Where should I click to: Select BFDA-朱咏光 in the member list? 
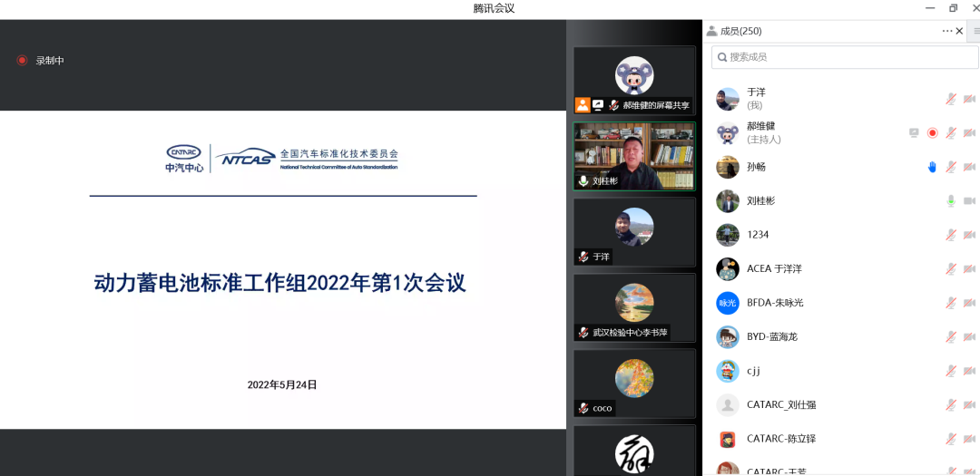774,303
